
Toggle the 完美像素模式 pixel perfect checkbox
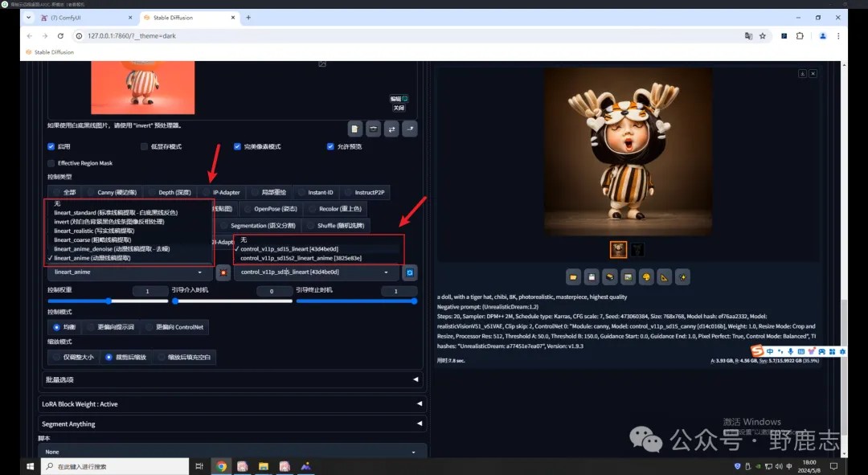[x=237, y=147]
